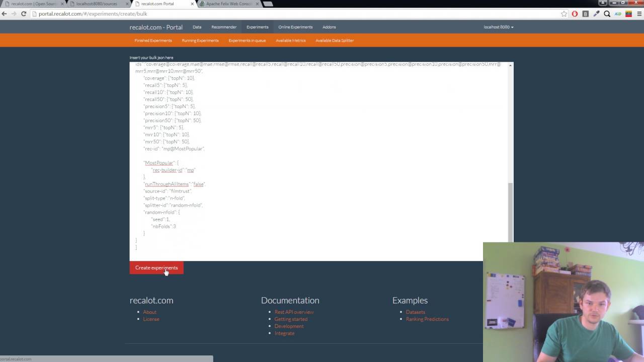Click the JSON textarea scrollbar thumb
The height and width of the screenshot is (362, 644).
pos(511,212)
